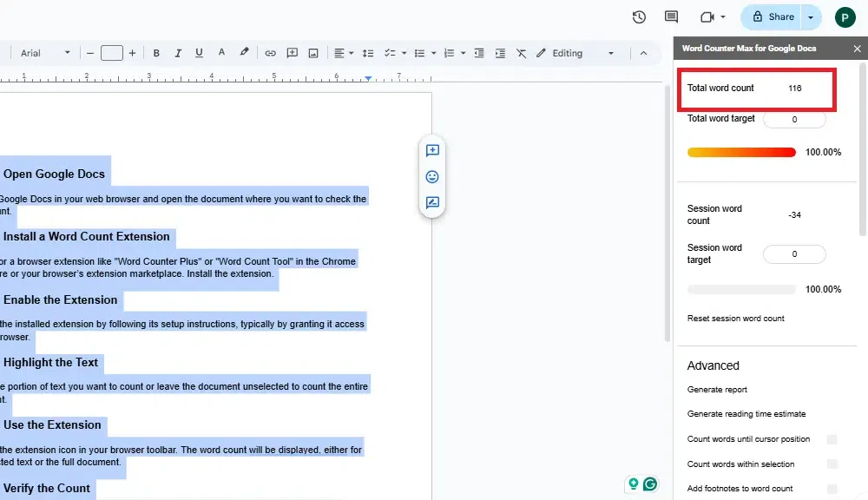Click the 'Install a Word Count Extension' heading

pos(86,236)
